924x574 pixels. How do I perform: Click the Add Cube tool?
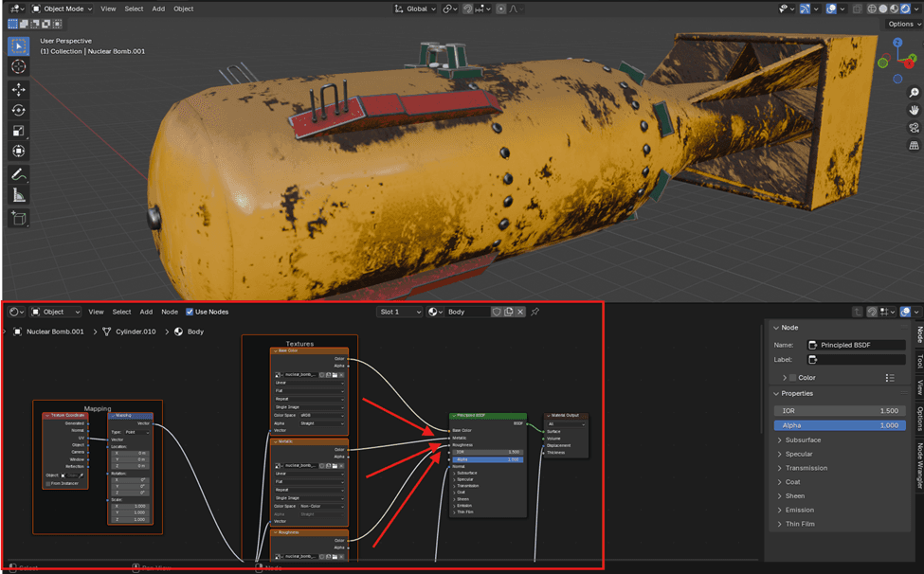point(19,218)
